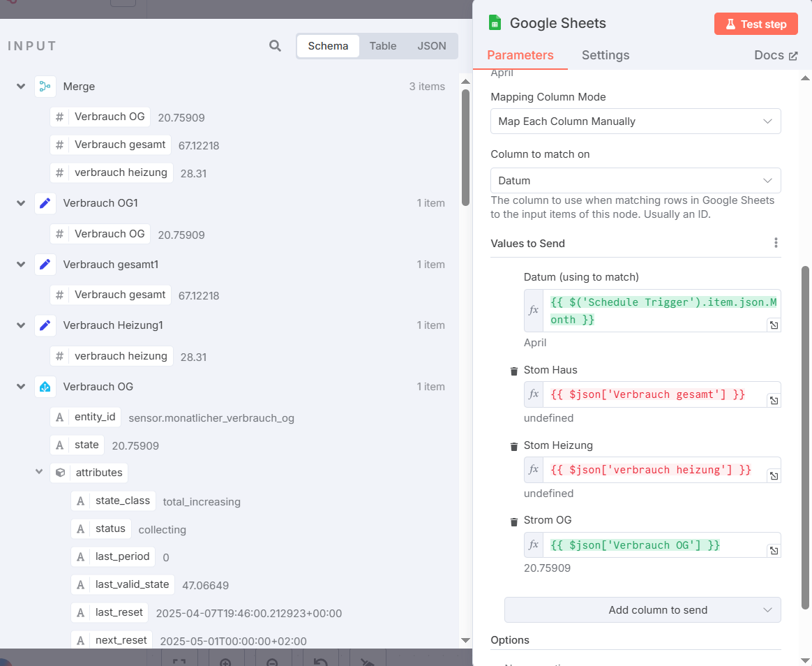Click the undo icon in bottom toolbar

[321, 661]
